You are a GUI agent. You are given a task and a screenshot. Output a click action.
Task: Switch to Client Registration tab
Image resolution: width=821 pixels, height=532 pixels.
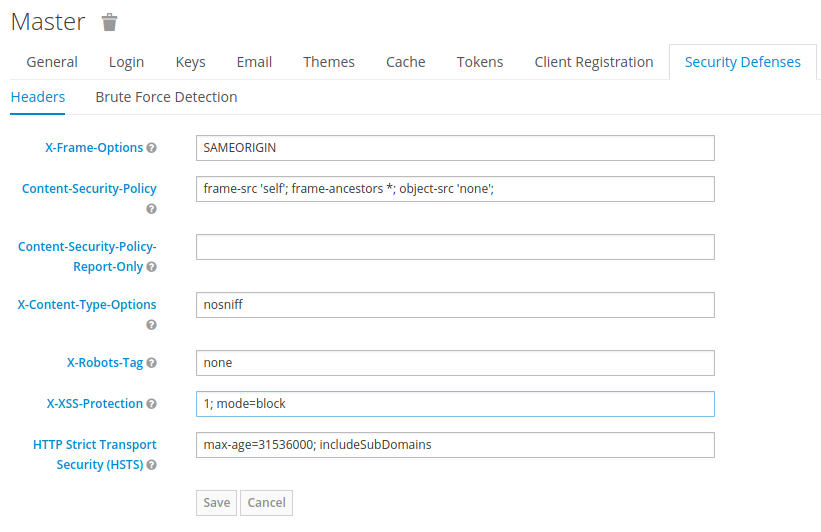(594, 62)
